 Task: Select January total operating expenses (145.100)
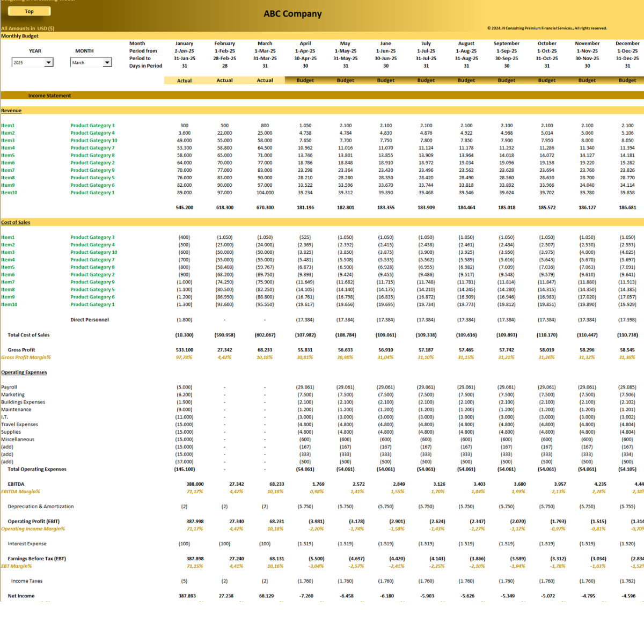(x=185, y=469)
